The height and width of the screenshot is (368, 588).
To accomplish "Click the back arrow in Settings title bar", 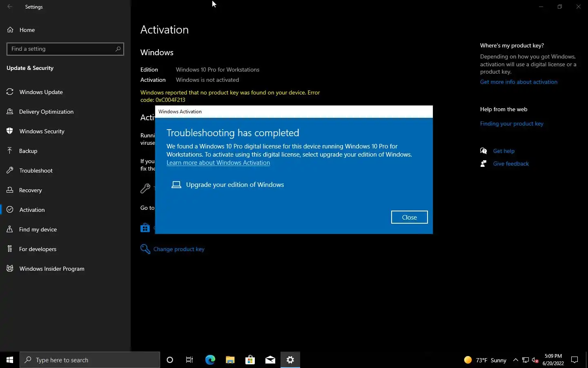I will [x=10, y=7].
